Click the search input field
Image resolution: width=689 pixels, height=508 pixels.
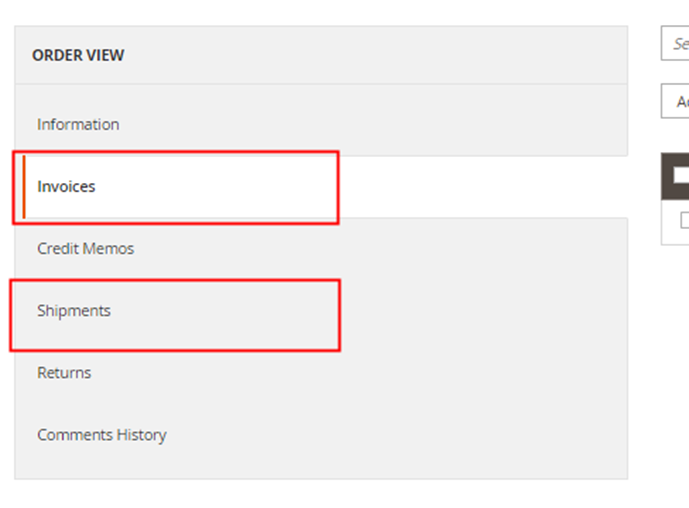tap(677, 44)
